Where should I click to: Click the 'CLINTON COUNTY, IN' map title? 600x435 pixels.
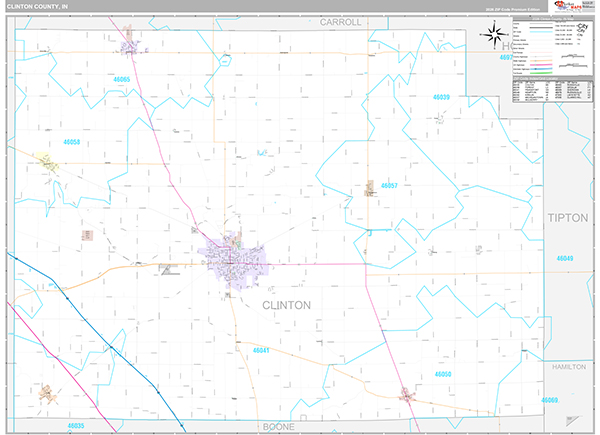(37, 7)
